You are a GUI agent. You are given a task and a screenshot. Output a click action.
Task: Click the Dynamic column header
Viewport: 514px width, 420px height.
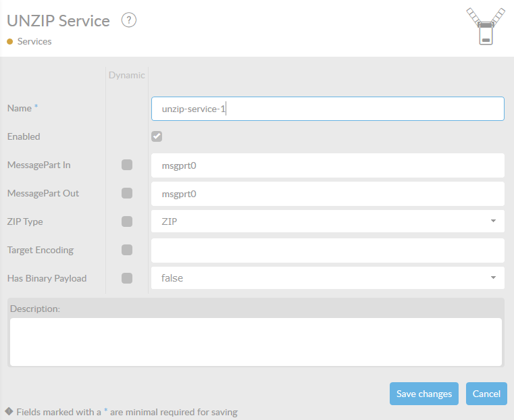click(x=127, y=76)
